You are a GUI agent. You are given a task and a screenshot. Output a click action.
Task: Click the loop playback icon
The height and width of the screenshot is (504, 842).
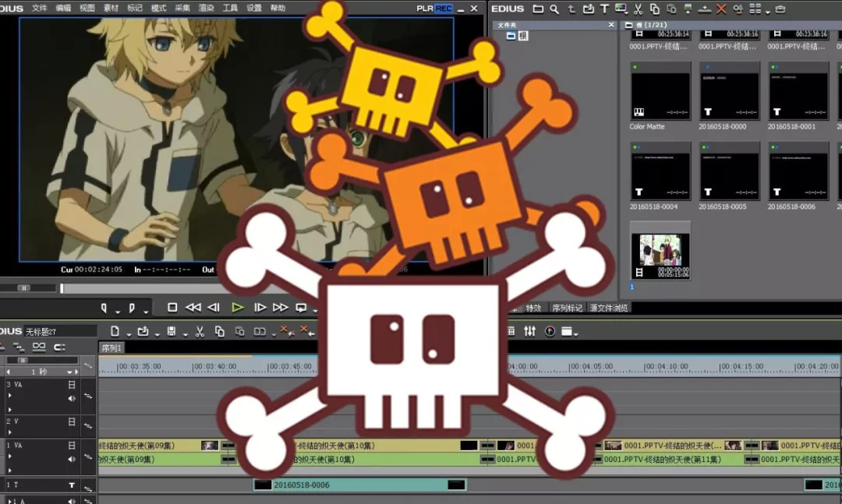coord(301,308)
